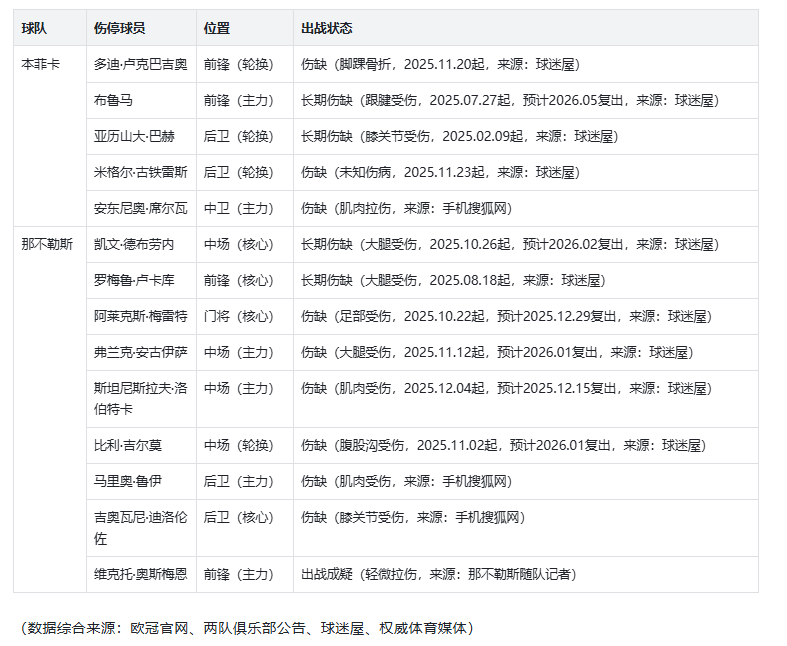Click player name 马里奥·鲁伊

pyautogui.click(x=127, y=481)
